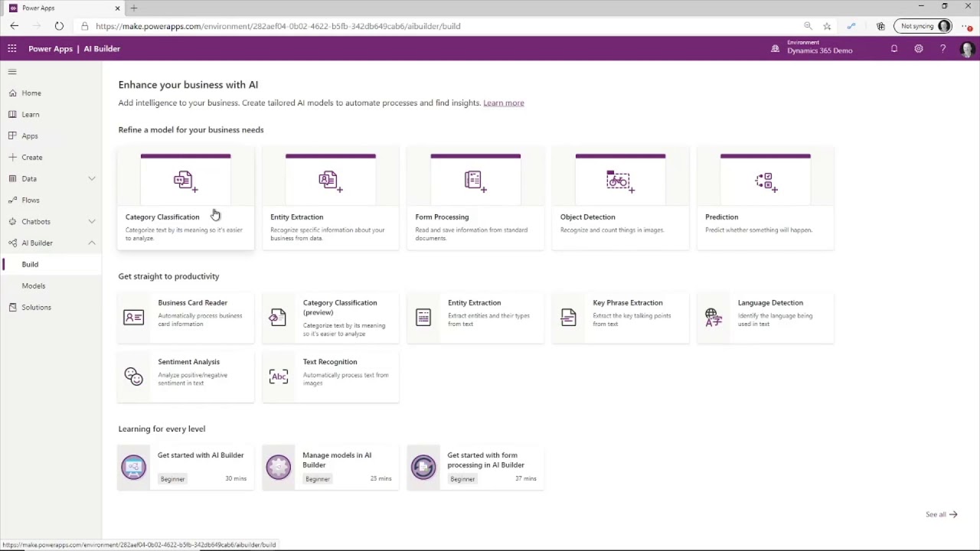The width and height of the screenshot is (980, 551).
Task: Collapse the AI Builder section chevron
Action: pos(91,243)
